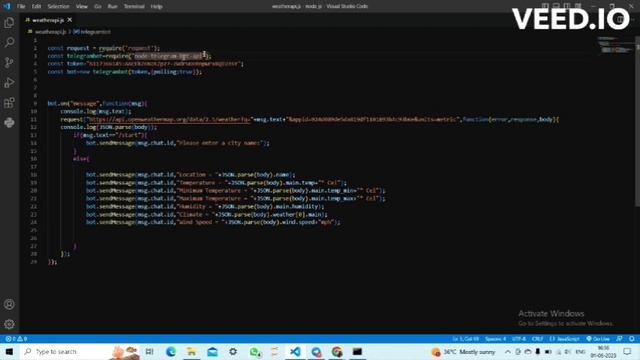Change indentation via Spaces: 4
The image size is (640, 360).
coord(496,339)
